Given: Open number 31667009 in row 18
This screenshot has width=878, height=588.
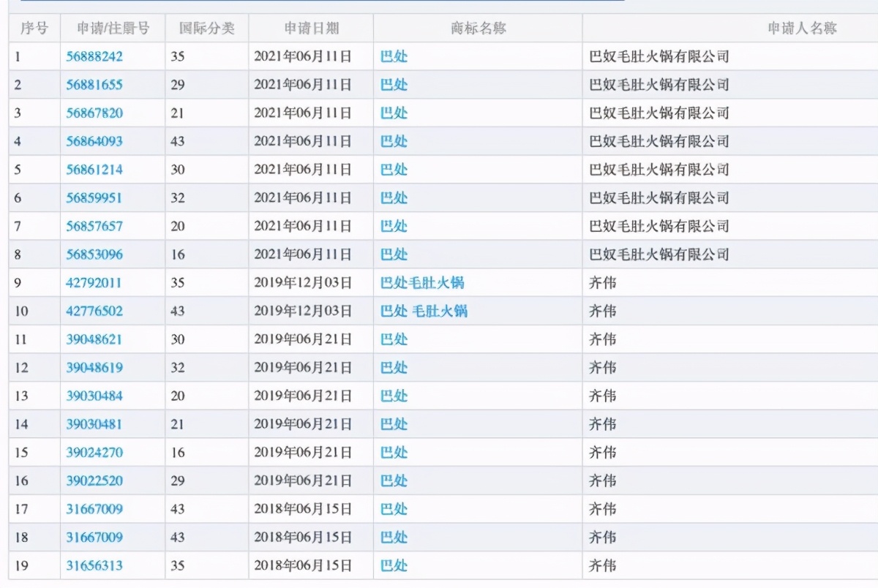Looking at the screenshot, I should click(x=94, y=537).
